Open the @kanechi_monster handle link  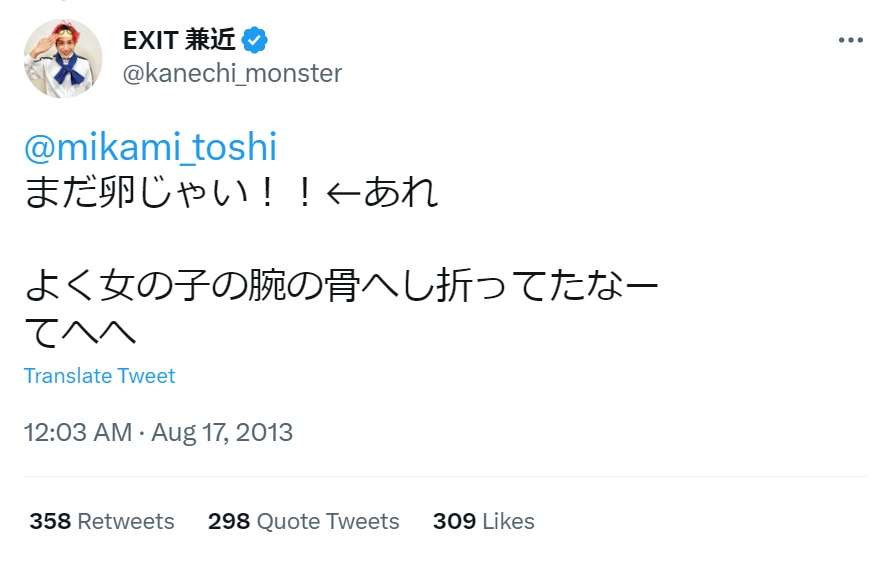point(232,73)
